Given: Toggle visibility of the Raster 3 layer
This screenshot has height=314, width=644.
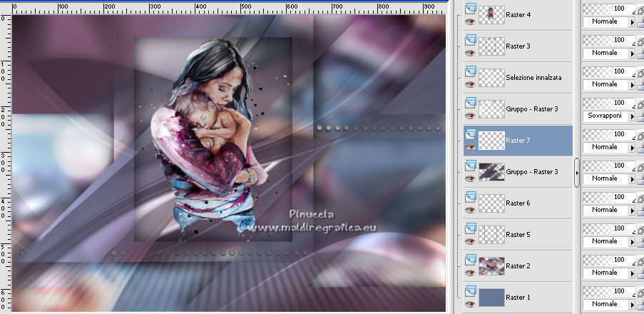Looking at the screenshot, I should pyautogui.click(x=470, y=53).
